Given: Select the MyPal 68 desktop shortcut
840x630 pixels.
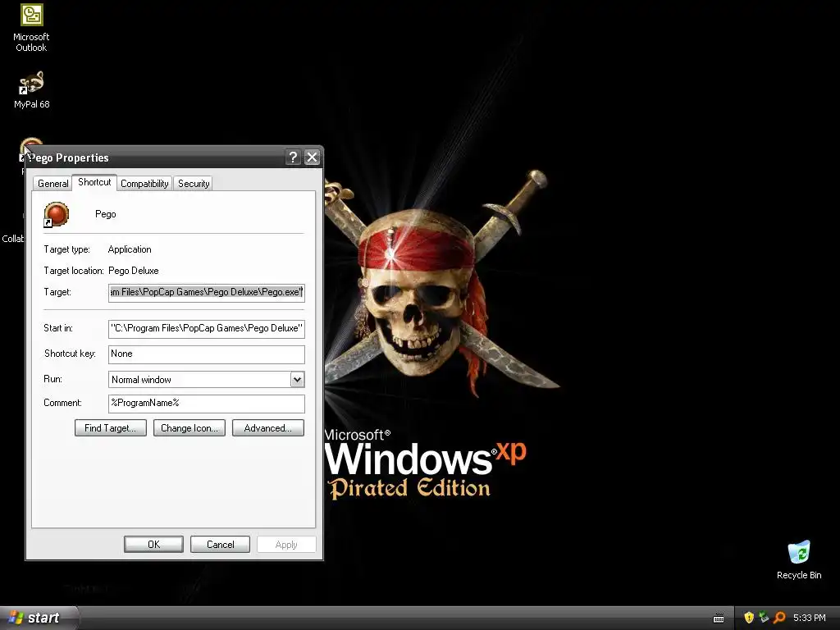Looking at the screenshot, I should pos(31,90).
